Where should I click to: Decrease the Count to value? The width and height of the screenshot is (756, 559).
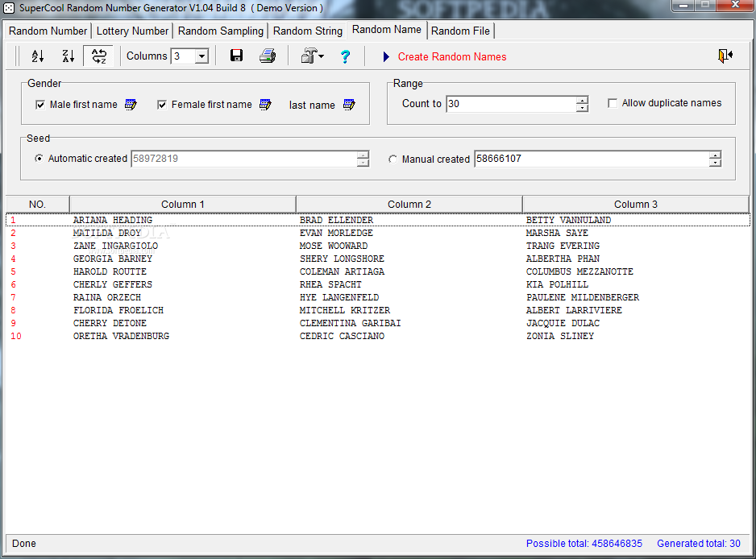pos(583,108)
